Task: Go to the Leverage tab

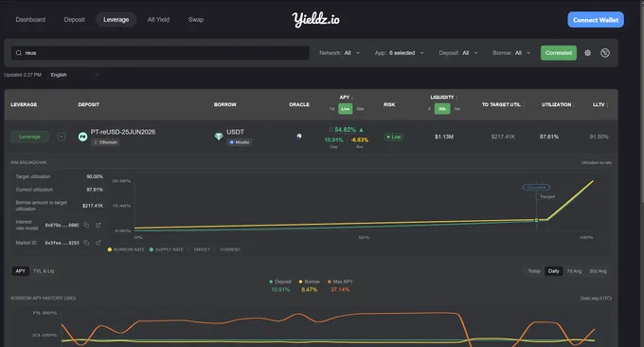Action: pyautogui.click(x=116, y=19)
